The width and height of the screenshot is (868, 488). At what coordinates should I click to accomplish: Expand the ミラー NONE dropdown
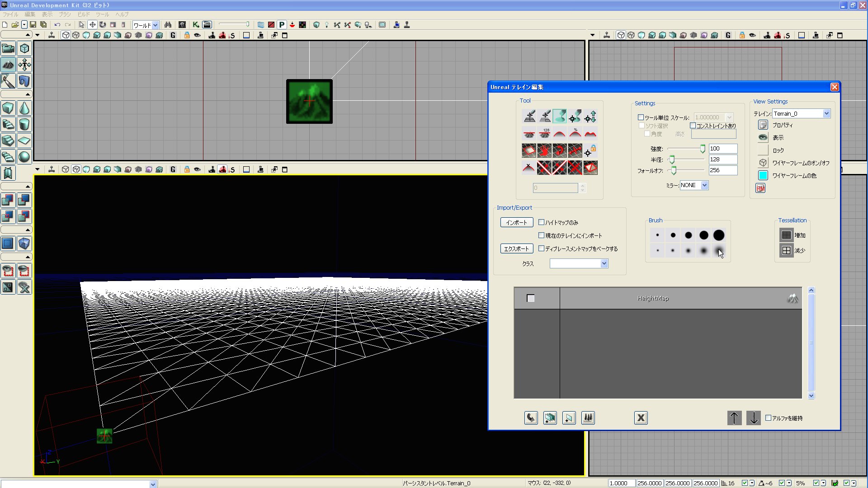click(x=704, y=185)
